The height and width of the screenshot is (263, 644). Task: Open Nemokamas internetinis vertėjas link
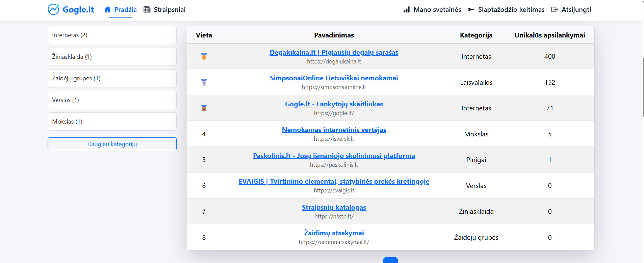pos(334,130)
